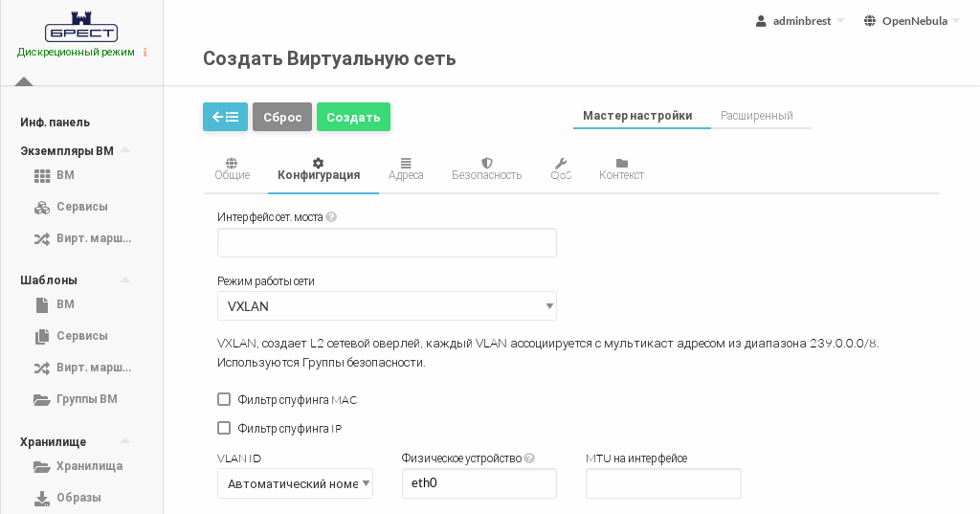Screen dimensions: 980x514
Task: Click help icon next to Физическое устройство
Action: (529, 458)
